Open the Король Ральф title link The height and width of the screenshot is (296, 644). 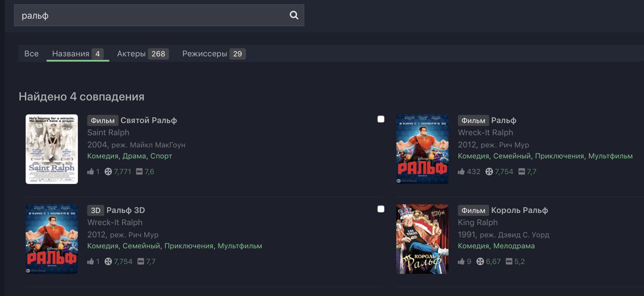(520, 210)
